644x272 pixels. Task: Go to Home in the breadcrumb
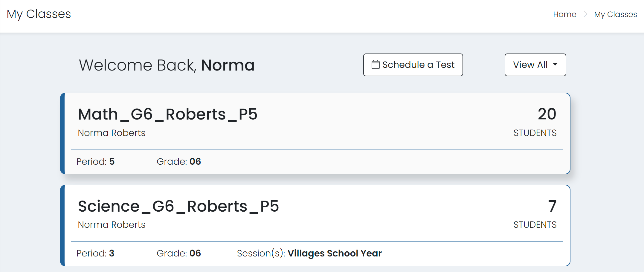[564, 14]
